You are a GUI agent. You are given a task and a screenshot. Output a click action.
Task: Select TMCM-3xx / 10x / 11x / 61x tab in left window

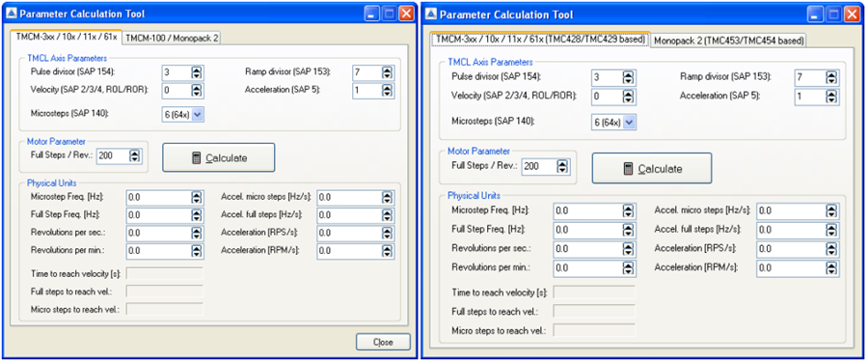(66, 37)
